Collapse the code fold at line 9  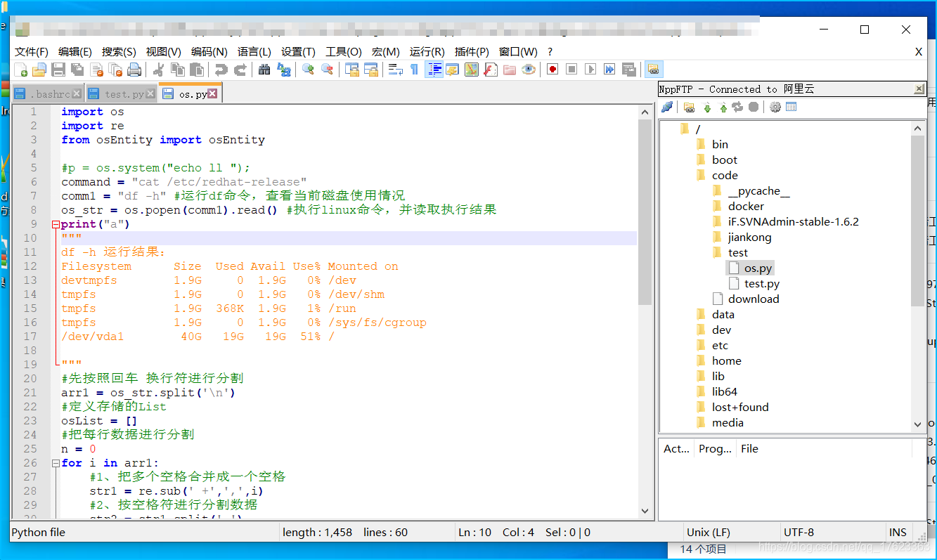(x=56, y=224)
